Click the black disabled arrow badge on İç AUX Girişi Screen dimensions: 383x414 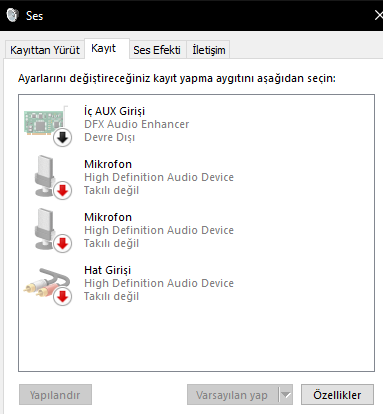pyautogui.click(x=62, y=137)
